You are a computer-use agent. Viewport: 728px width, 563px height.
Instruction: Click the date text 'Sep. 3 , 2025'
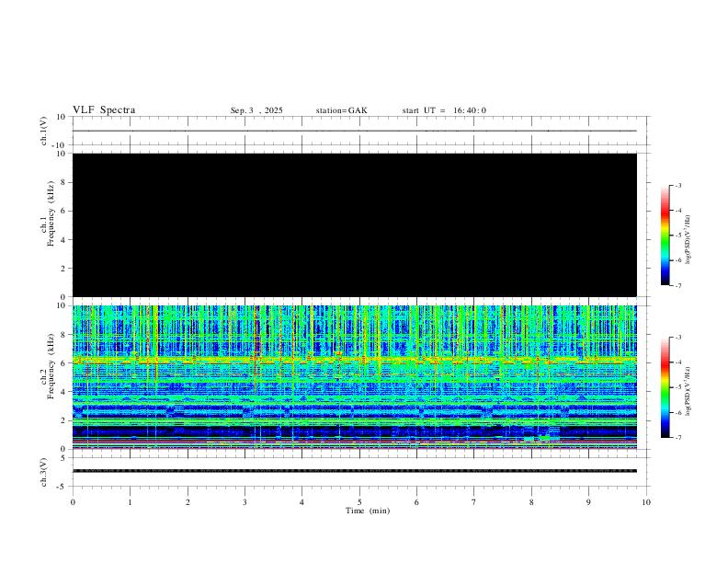256,110
